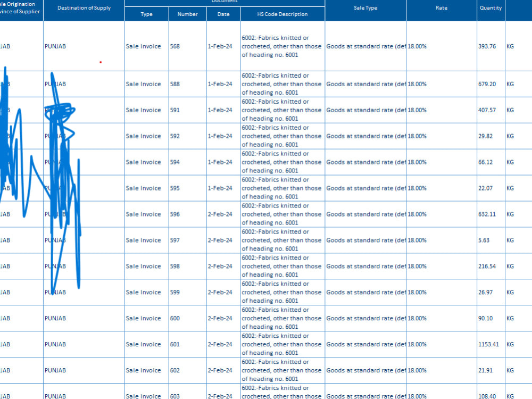Select invoice number 600 cell
532x399 pixels.
coord(187,318)
